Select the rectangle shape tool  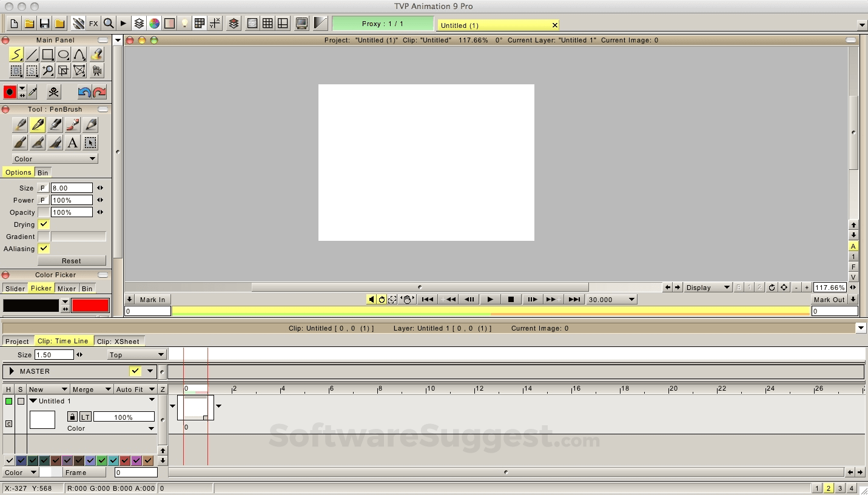(x=48, y=55)
